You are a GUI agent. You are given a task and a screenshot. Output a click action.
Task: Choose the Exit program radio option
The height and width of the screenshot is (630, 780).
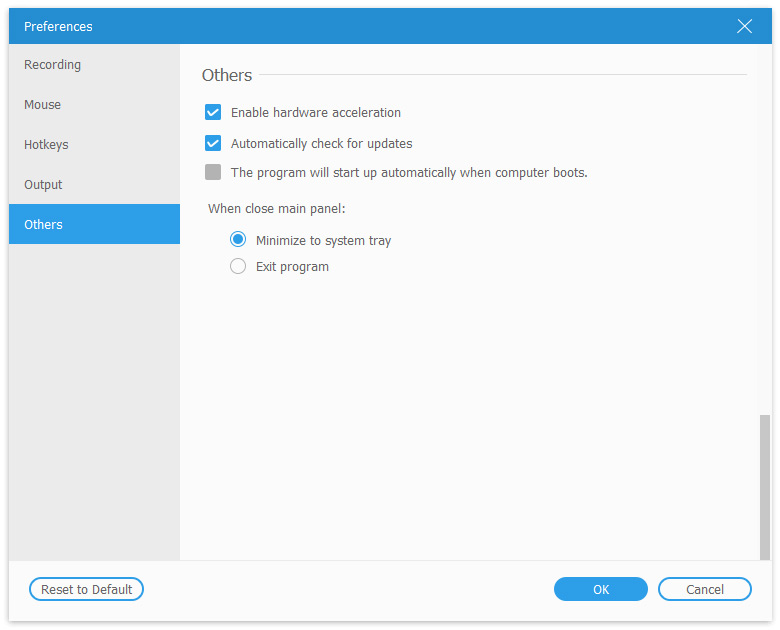point(238,267)
